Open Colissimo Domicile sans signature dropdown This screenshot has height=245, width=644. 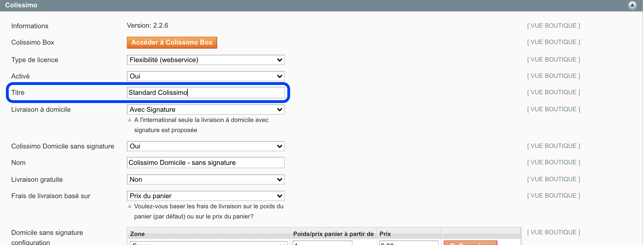tap(206, 146)
